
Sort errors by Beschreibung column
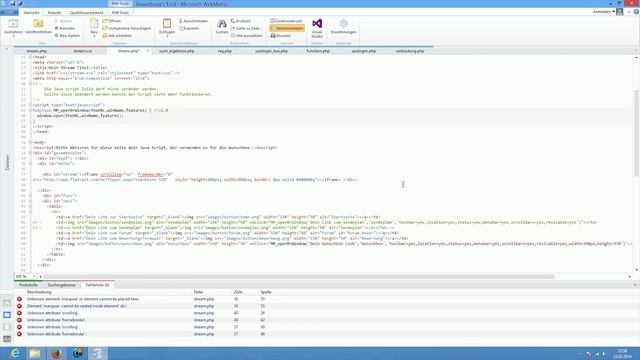[39, 292]
